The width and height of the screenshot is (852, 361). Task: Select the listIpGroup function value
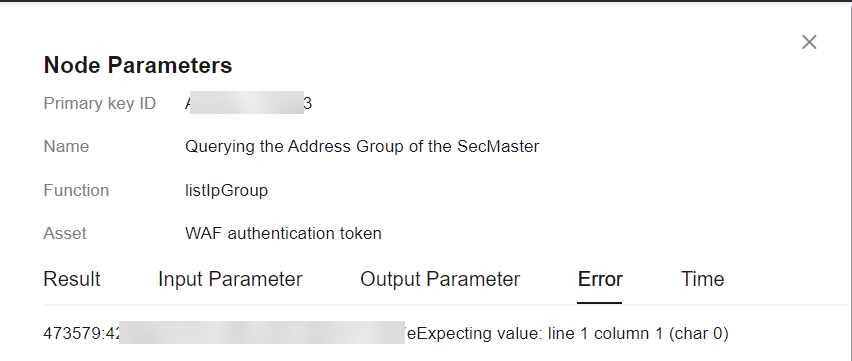pyautogui.click(x=227, y=191)
